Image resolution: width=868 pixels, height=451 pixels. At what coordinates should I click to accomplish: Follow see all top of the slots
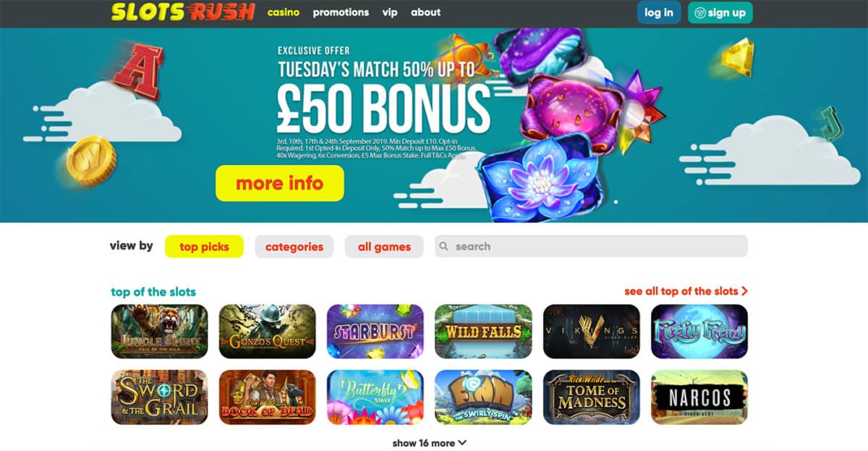(686, 291)
